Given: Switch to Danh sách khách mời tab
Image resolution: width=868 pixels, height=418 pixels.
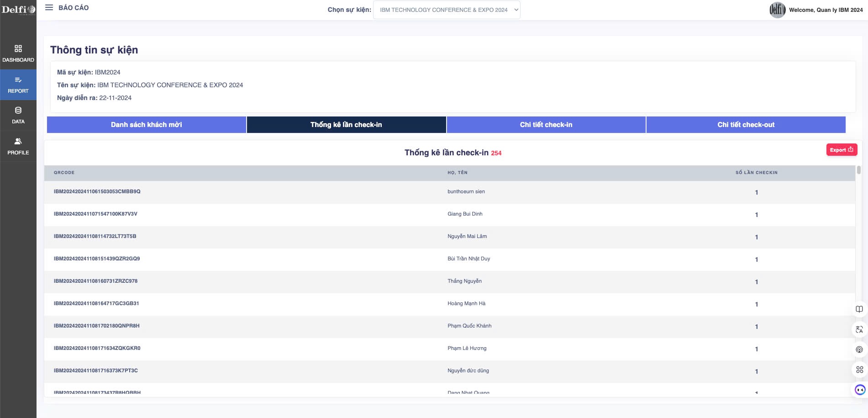Looking at the screenshot, I should coord(146,125).
